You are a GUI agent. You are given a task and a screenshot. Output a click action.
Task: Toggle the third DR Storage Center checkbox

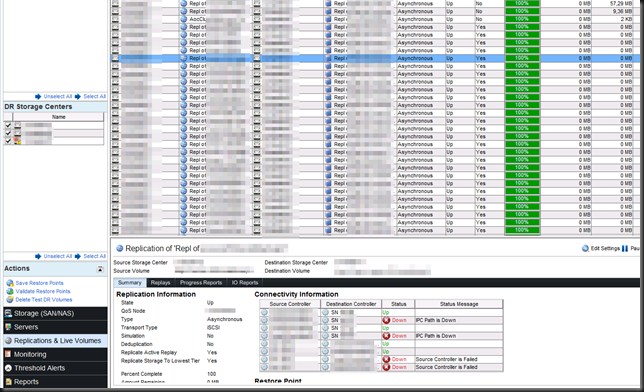click(8, 141)
